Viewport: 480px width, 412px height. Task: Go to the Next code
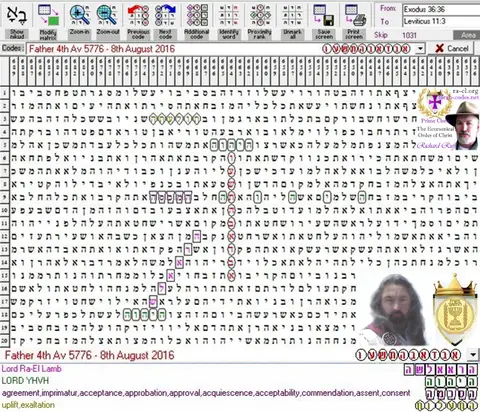point(165,22)
